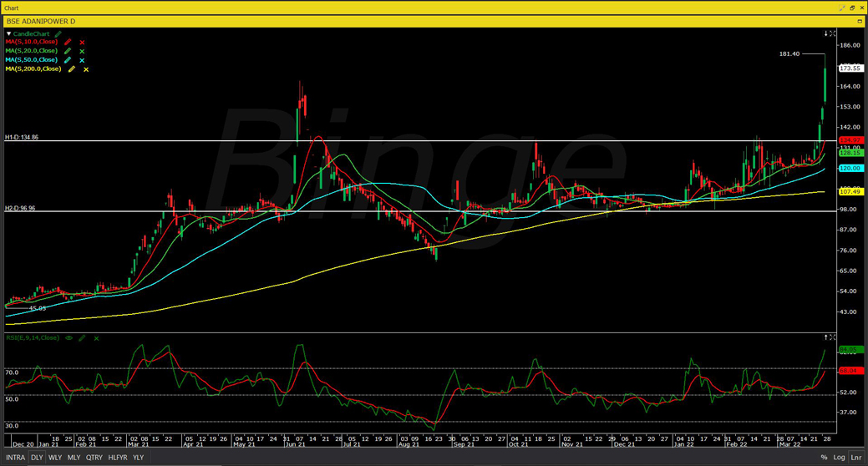Minimize the BSE ADANIPOWER D sub-window
The width and height of the screenshot is (868, 466).
[x=860, y=21]
